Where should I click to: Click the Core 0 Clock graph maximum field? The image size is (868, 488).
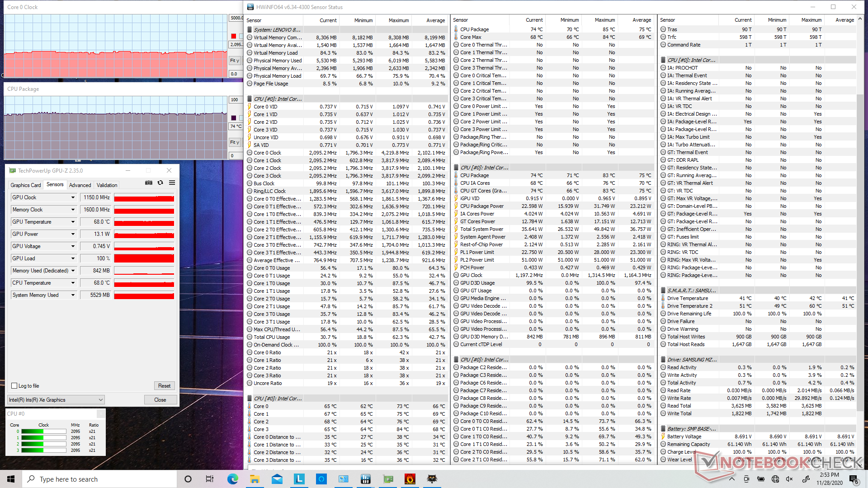pos(236,18)
